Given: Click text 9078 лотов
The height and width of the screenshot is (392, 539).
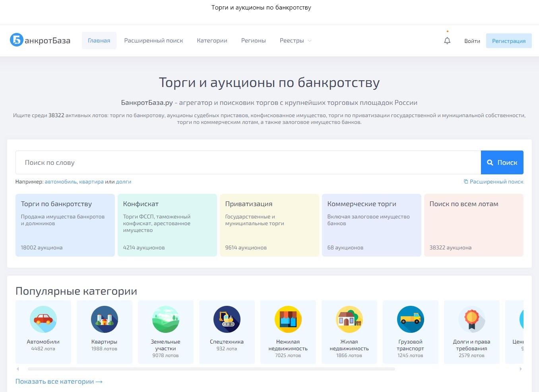Looking at the screenshot, I should (166, 355).
